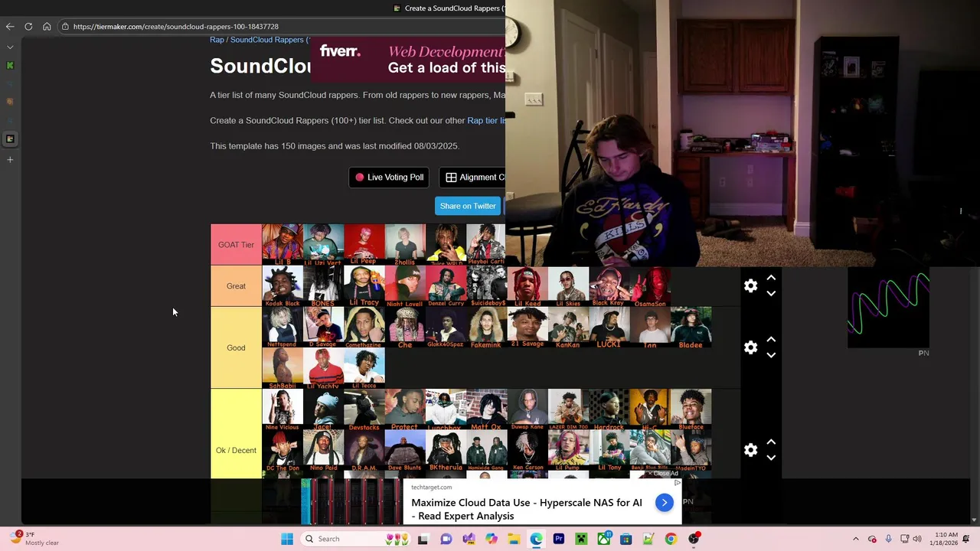
Task: Open File Explorer from the taskbar
Action: [x=514, y=539]
